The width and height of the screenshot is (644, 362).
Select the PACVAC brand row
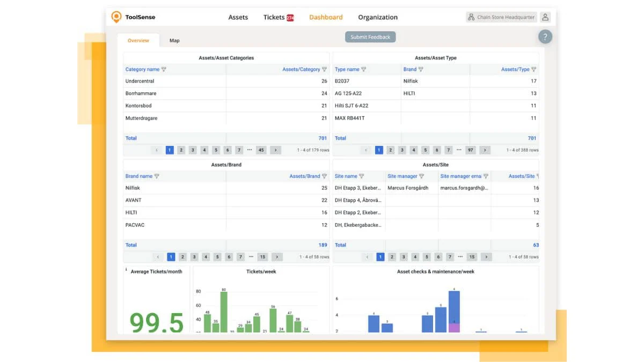click(x=226, y=225)
